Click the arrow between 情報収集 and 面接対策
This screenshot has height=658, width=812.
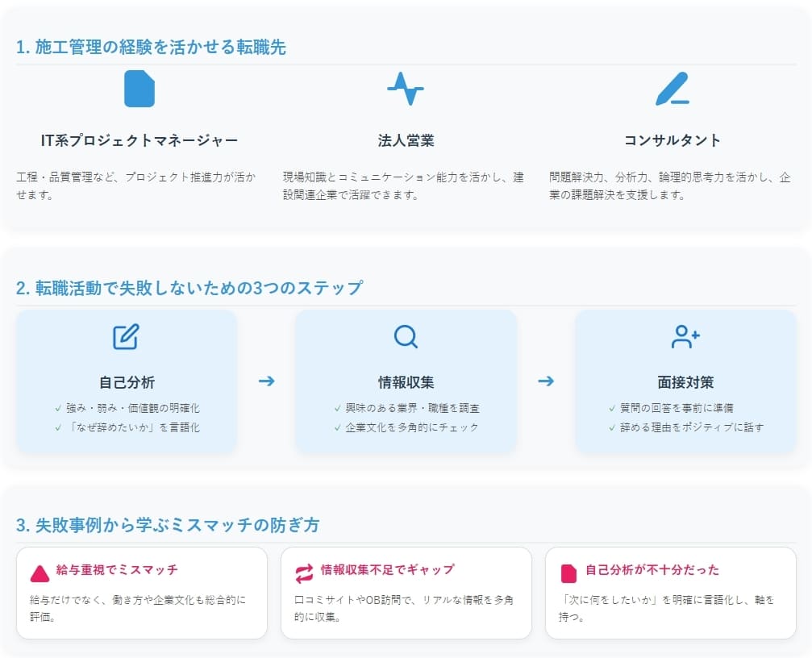coord(546,381)
